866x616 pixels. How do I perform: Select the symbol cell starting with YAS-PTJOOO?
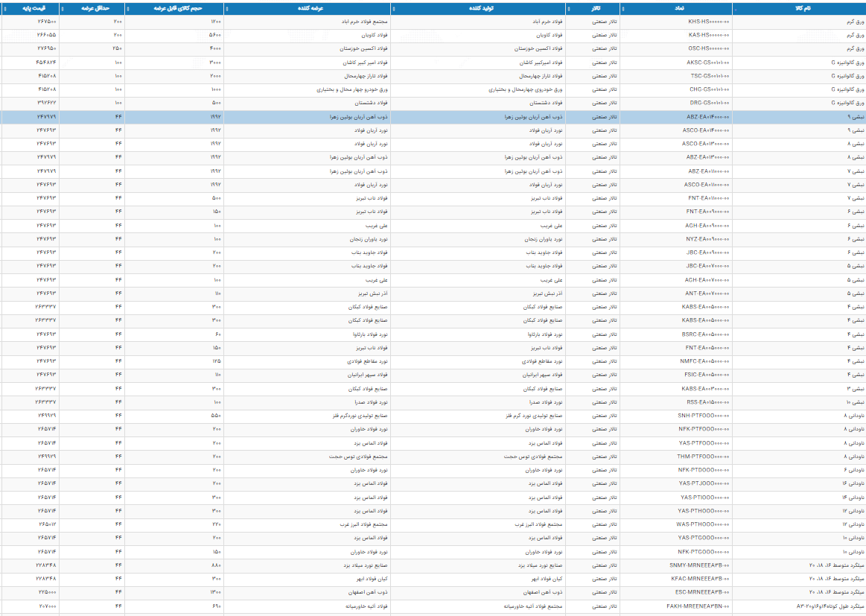click(x=677, y=483)
